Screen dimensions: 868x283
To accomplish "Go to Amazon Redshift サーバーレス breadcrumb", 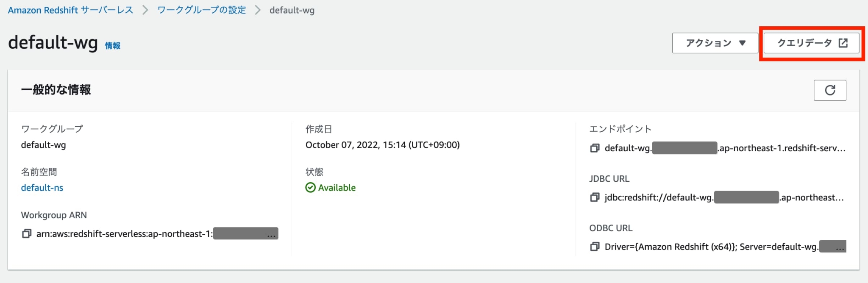I will (70, 10).
